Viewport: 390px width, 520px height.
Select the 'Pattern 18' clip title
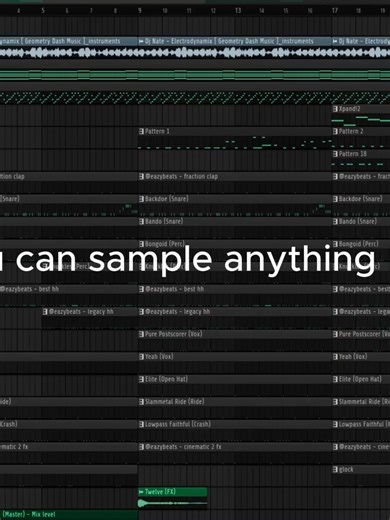353,154
